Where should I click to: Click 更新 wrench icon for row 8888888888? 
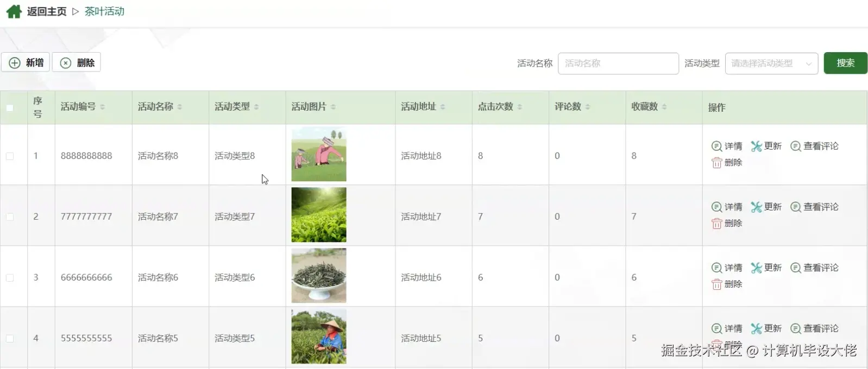pyautogui.click(x=756, y=146)
